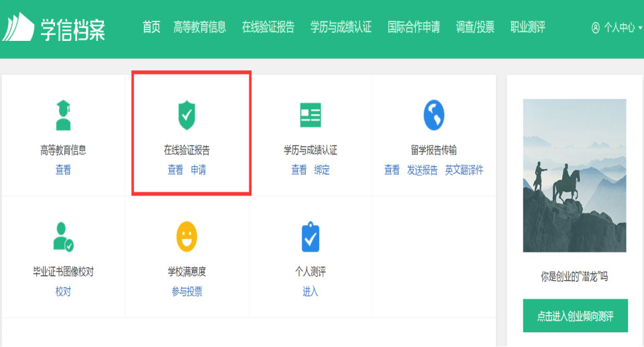The width and height of the screenshot is (644, 347).
Task: Click the graduate icon for 高等教育信息
Action: 63,115
